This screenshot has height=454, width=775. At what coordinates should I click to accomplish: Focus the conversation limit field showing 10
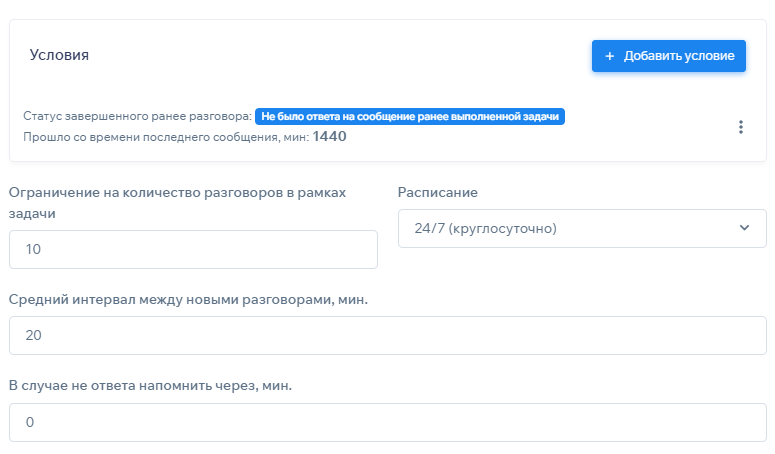193,249
